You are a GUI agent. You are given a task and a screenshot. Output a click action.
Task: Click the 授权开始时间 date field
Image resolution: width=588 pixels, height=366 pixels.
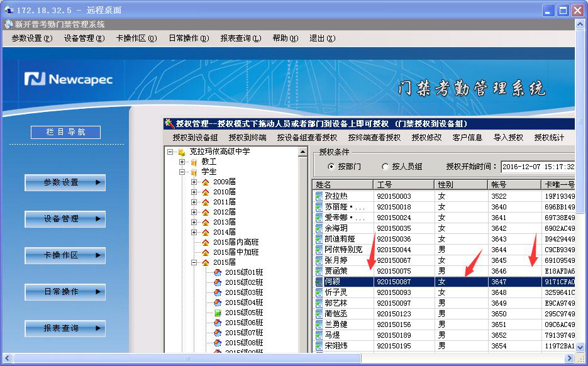tap(538, 167)
